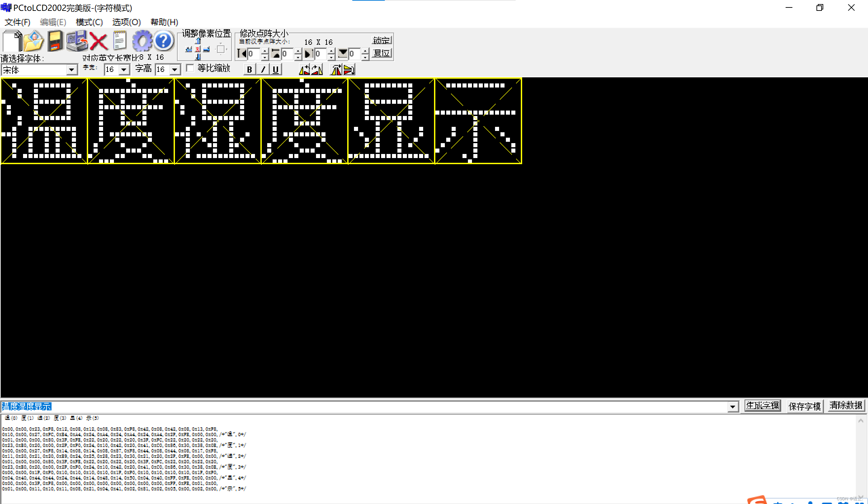868x504 pixels.
Task: Click the red X delete icon
Action: coord(98,41)
